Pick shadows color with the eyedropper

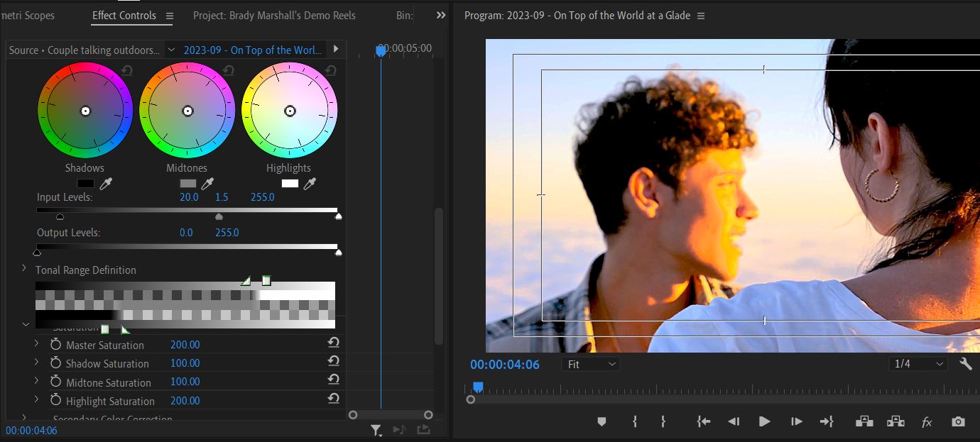[x=105, y=184]
